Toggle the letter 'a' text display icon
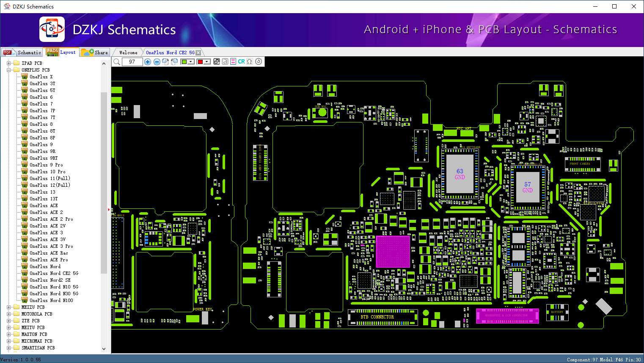 click(225, 61)
